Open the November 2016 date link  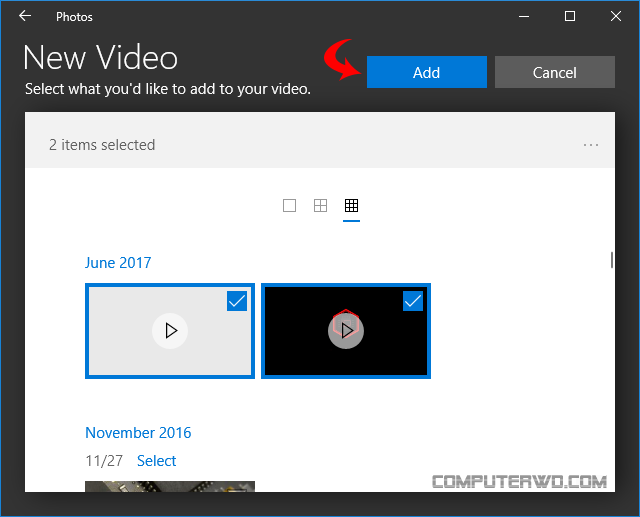(138, 433)
